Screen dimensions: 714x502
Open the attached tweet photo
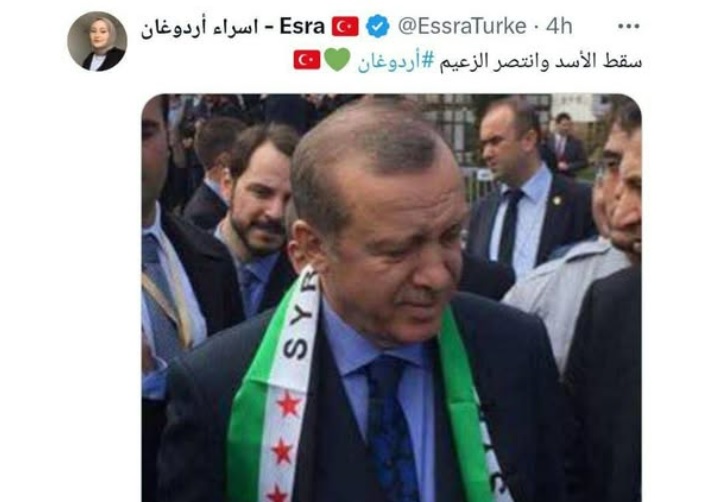pos(392,298)
